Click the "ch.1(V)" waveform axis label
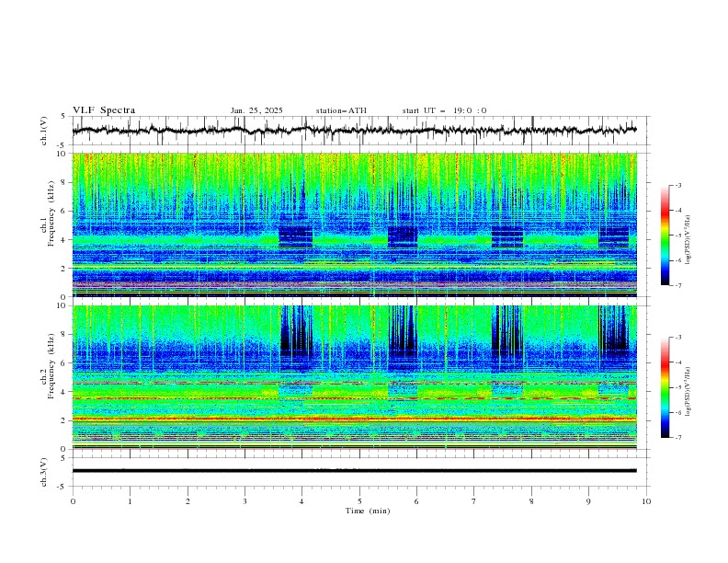 44,131
